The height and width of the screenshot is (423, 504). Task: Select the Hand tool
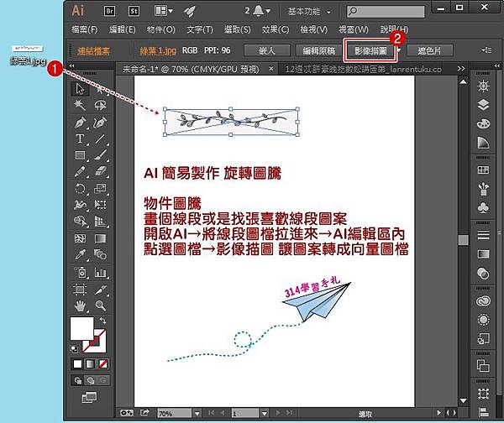click(x=81, y=305)
